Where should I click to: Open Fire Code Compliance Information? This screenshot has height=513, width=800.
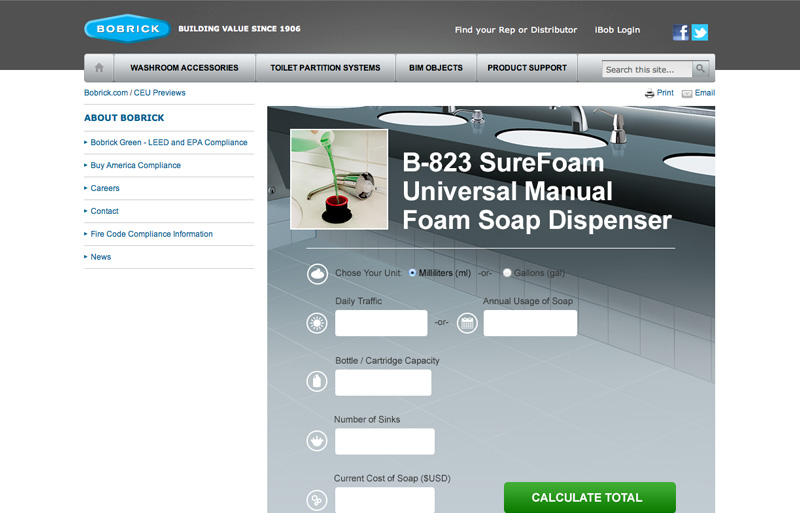[x=152, y=234]
